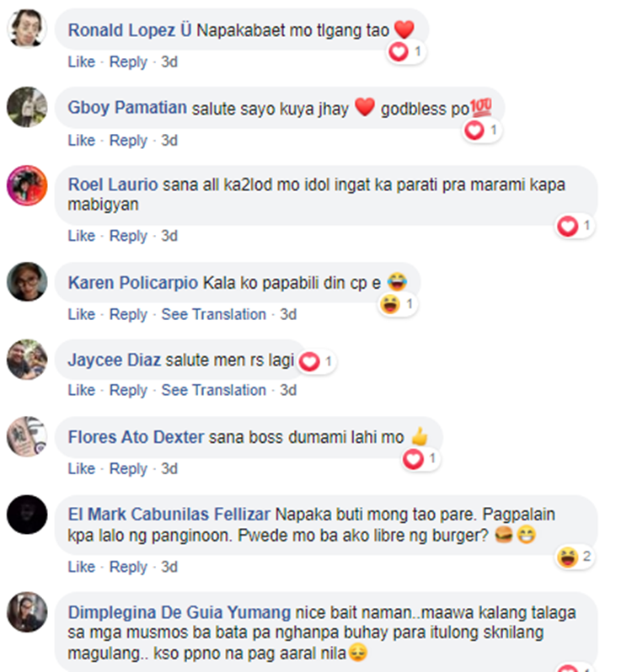View heart reaction on Gboy Pamatian's comment
The image size is (632, 672).
click(481, 131)
